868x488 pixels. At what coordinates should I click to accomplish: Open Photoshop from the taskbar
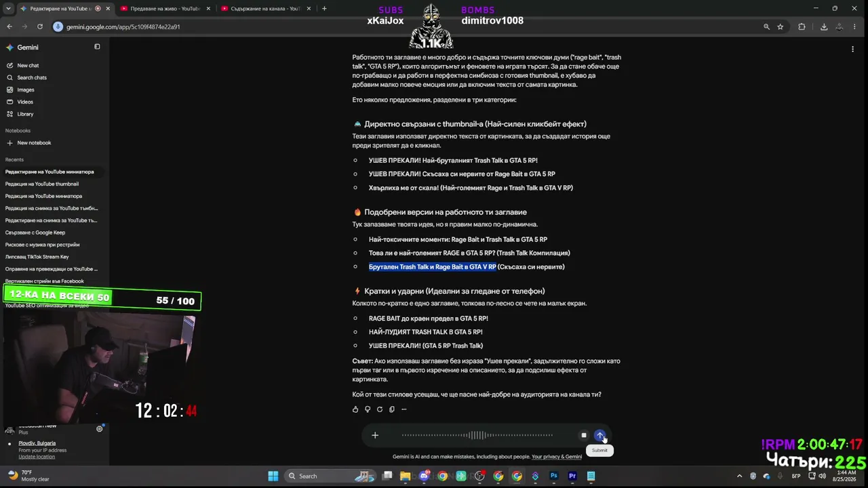coord(554,476)
